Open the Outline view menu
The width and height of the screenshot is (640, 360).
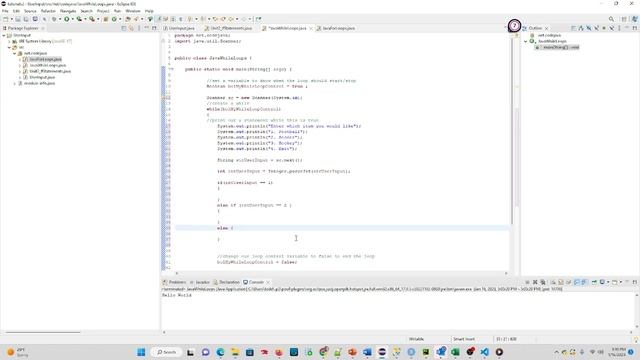point(620,28)
